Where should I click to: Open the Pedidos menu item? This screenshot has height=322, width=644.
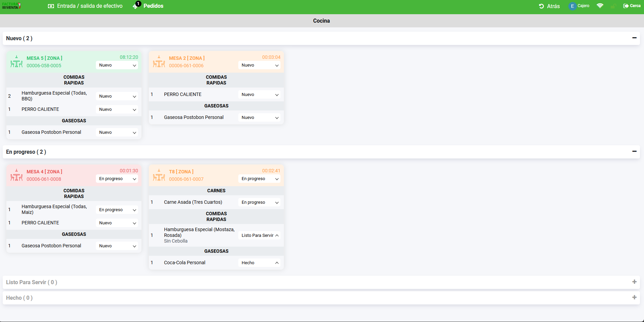153,6
